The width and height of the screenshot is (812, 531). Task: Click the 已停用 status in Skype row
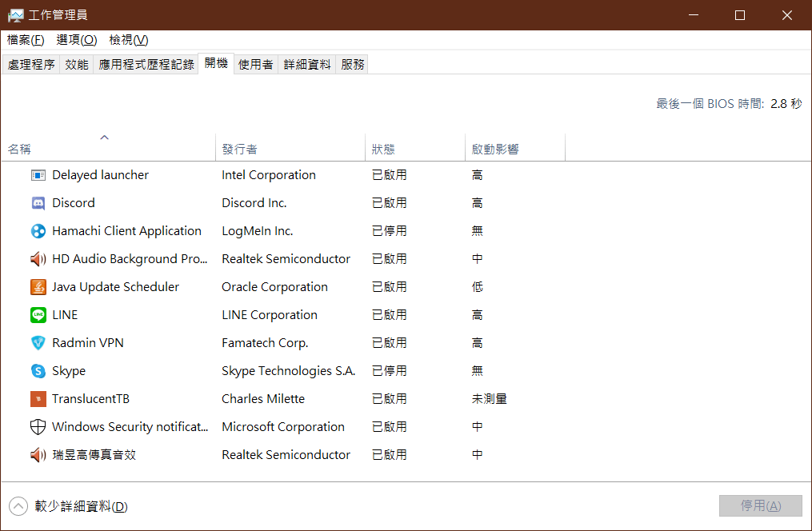390,371
